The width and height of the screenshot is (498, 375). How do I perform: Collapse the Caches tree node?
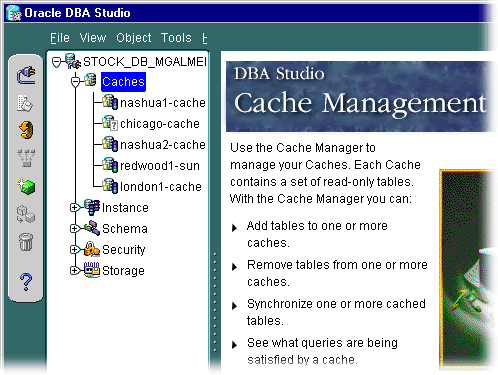point(76,81)
